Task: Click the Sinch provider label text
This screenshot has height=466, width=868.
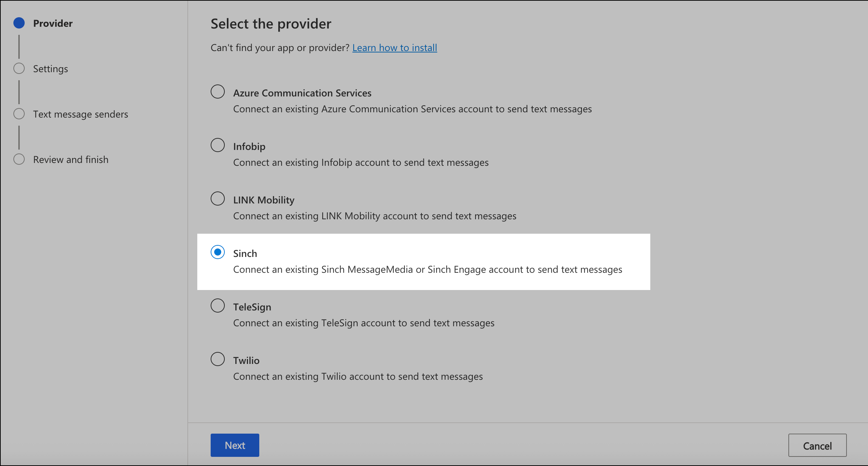Action: [245, 253]
